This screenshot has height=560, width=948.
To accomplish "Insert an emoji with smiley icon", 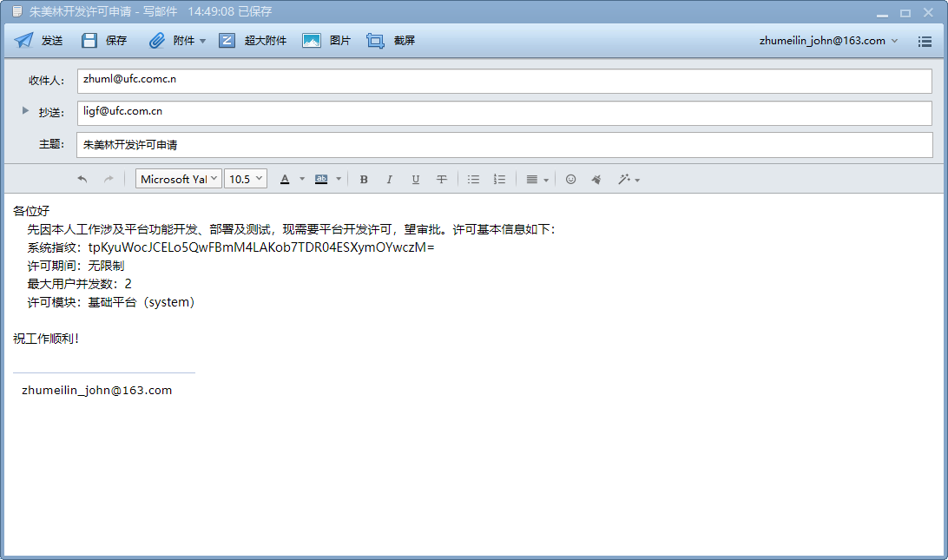I will [x=570, y=179].
